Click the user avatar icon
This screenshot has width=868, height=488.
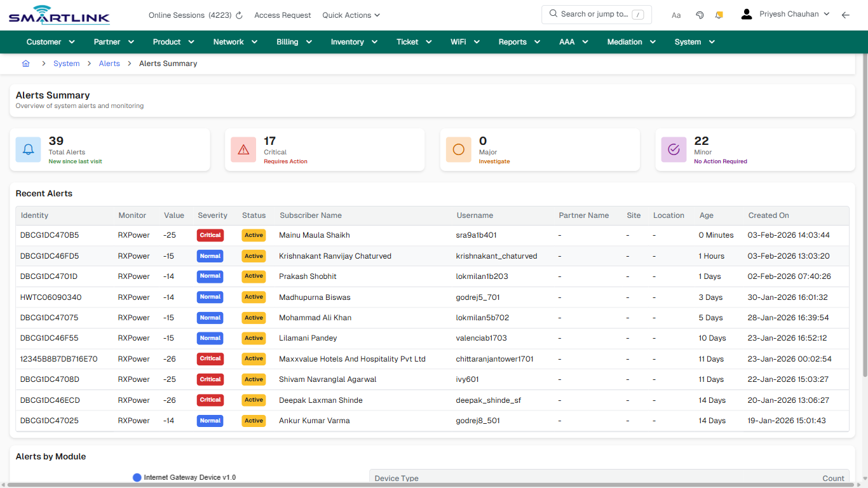pyautogui.click(x=746, y=13)
